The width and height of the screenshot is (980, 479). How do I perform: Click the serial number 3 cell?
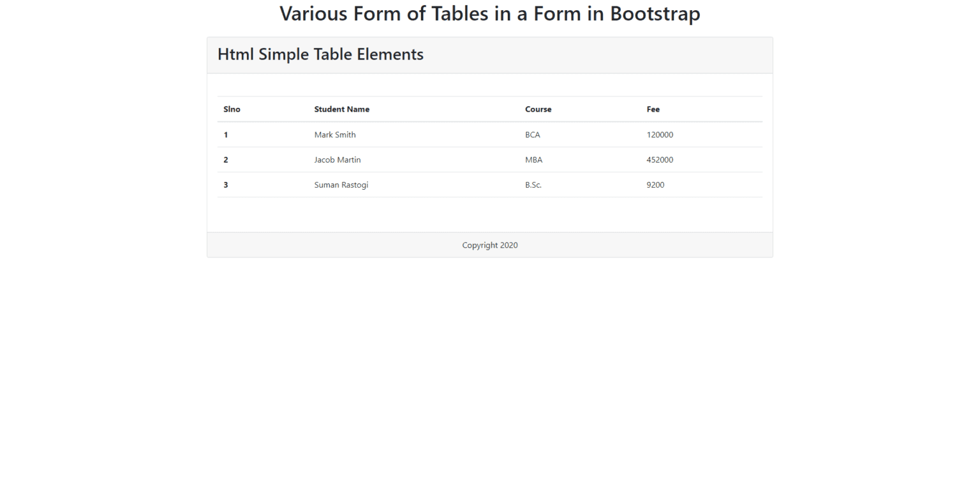tap(226, 185)
